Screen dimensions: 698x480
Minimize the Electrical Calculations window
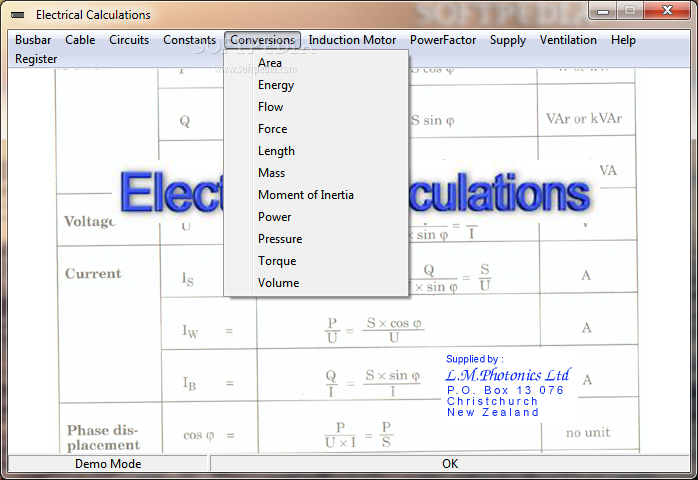point(603,11)
